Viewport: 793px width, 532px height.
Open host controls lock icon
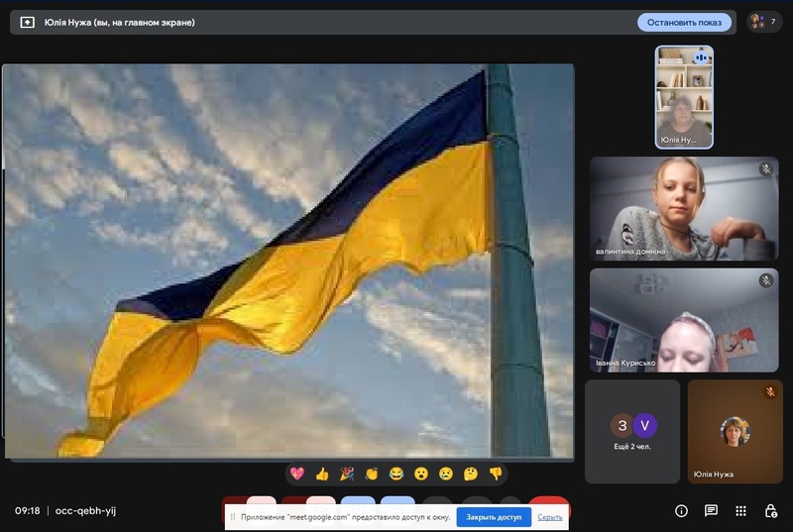click(x=770, y=511)
